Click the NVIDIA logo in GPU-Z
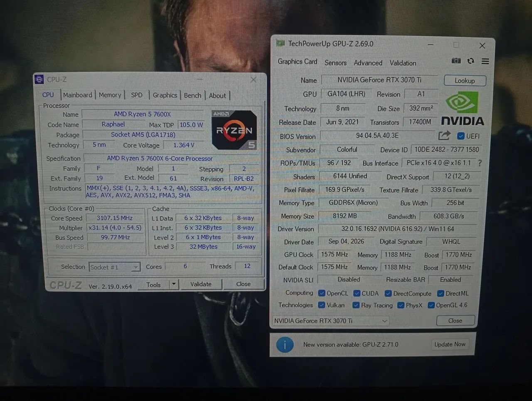Screen dimensions: 532x401 coord(462,109)
